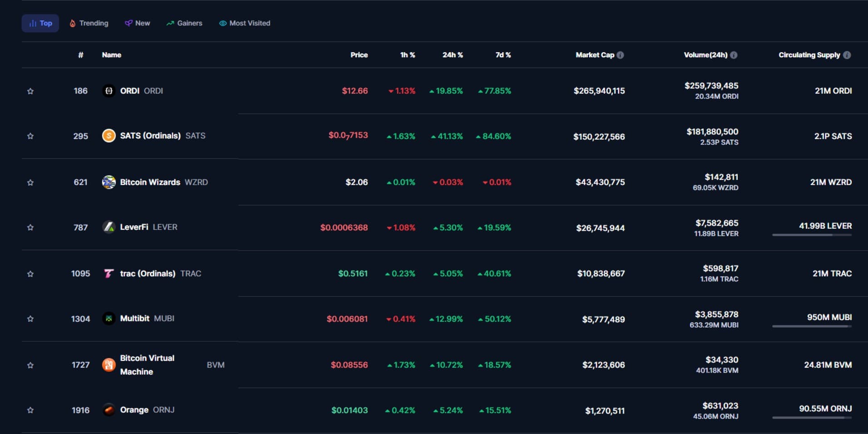The height and width of the screenshot is (434, 868).
Task: Click TRAC price $0.5161
Action: (353, 273)
